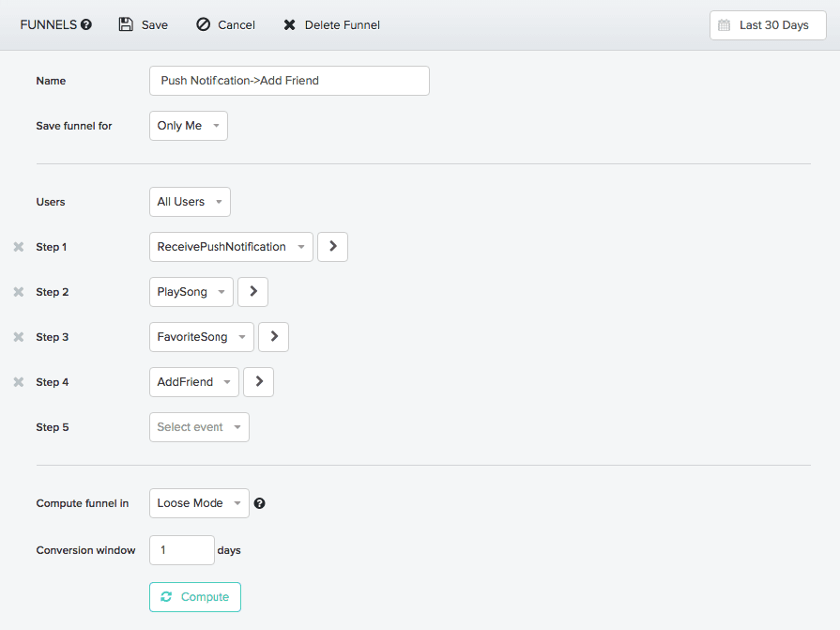Click the Loose Mode help question icon
840x630 pixels.
(x=260, y=503)
